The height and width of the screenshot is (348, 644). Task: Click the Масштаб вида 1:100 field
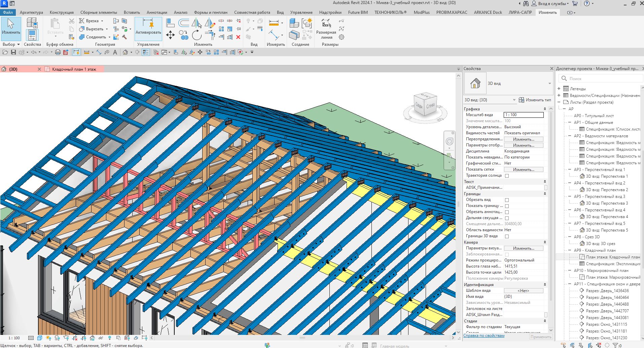[523, 115]
